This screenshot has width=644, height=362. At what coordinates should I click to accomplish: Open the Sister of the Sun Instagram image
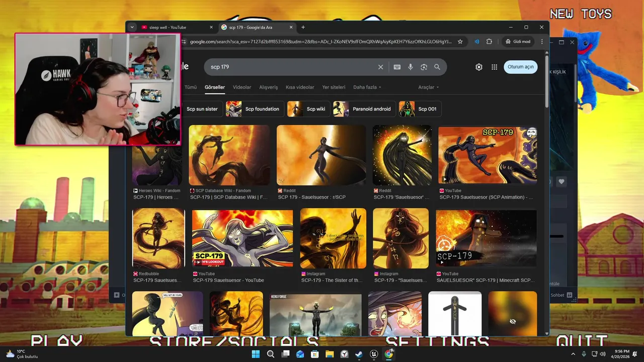(x=333, y=238)
